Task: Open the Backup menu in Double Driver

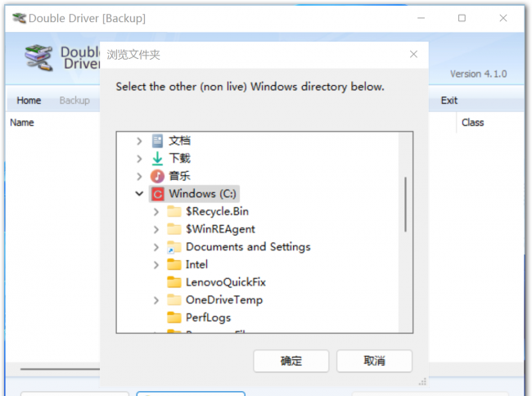Action: [x=74, y=101]
